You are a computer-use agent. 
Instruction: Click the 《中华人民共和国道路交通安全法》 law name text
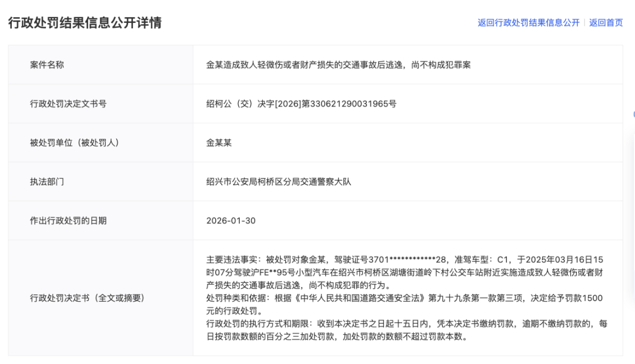(x=360, y=298)
